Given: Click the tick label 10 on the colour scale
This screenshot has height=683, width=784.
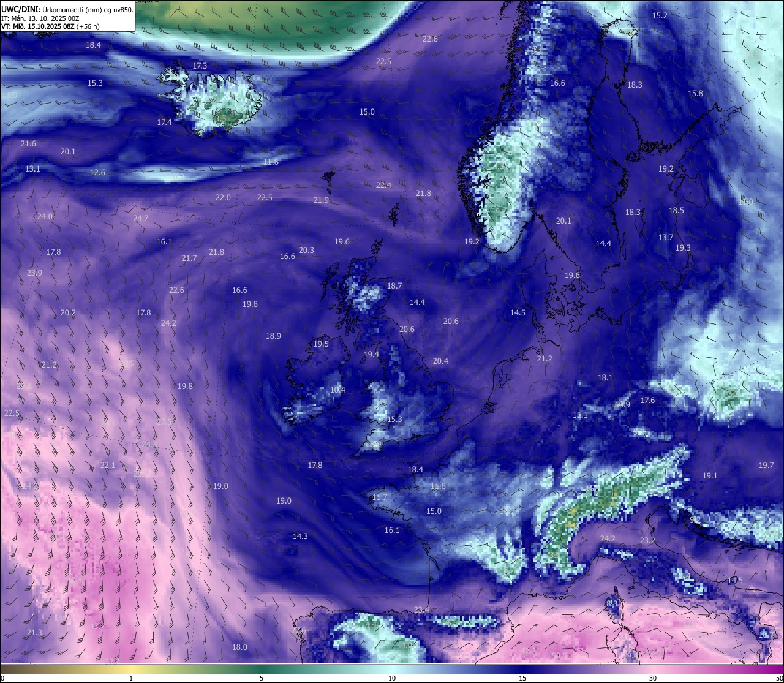Looking at the screenshot, I should [x=392, y=678].
